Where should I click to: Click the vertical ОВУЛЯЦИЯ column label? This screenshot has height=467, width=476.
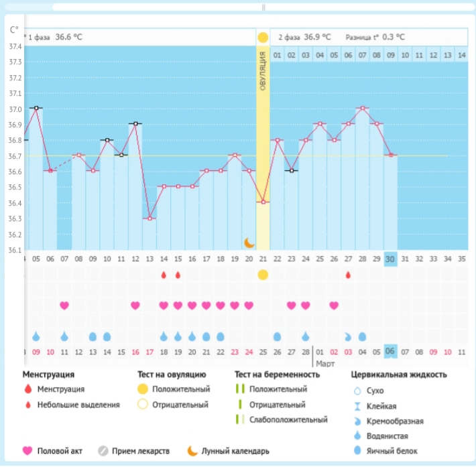(263, 70)
